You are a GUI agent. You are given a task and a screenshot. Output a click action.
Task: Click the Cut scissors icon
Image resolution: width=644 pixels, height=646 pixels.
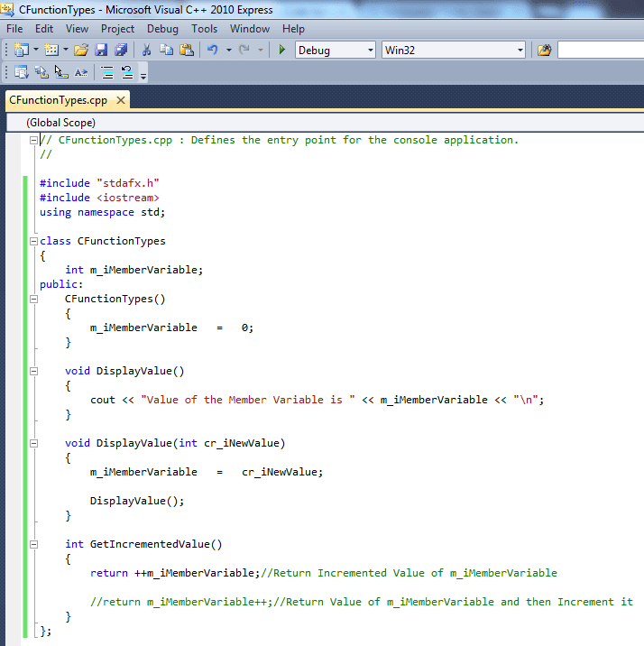(146, 50)
